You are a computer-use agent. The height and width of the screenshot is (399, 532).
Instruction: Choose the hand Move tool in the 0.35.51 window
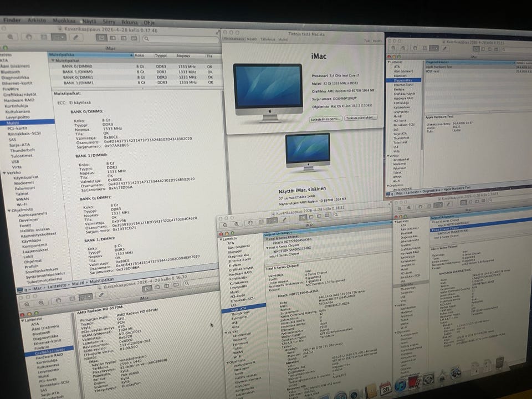[415, 48]
